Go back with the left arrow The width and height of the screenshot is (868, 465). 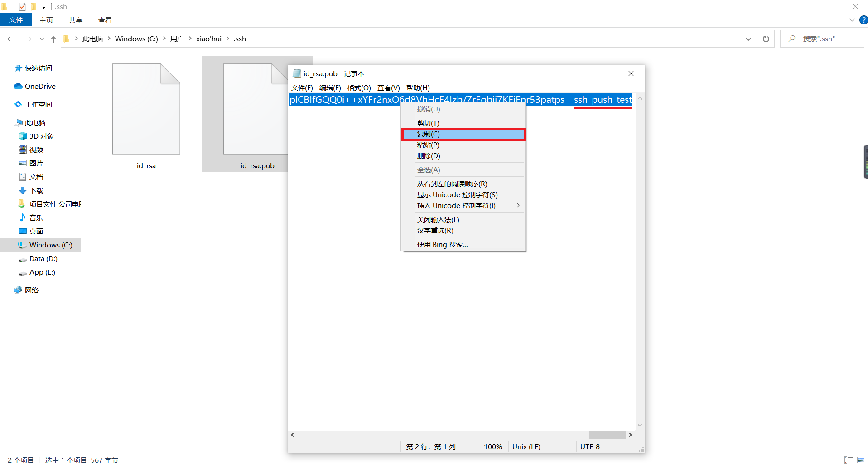[11, 39]
